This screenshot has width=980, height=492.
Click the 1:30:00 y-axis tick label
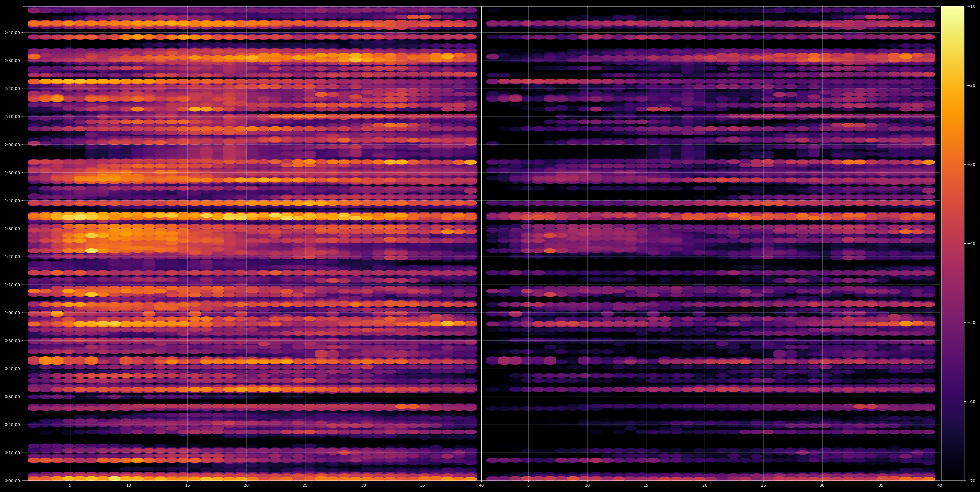pos(12,229)
